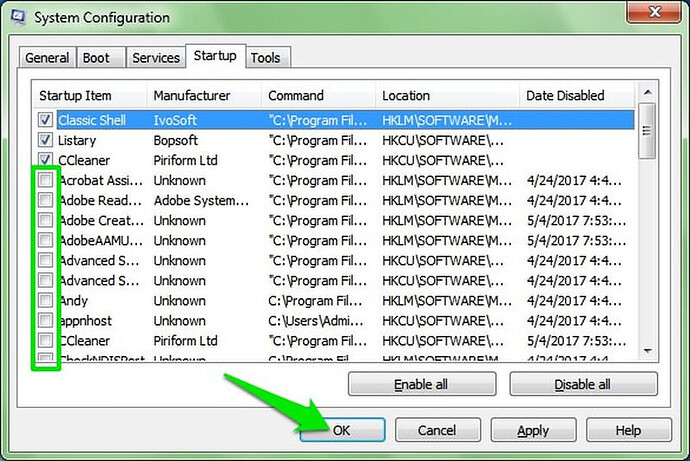690x461 pixels.
Task: Click the scroll up arrow in startup list
Action: (x=647, y=92)
